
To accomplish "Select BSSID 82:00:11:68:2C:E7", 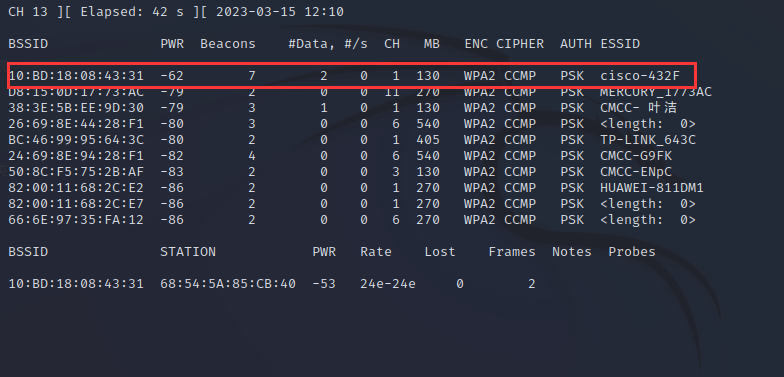I will tap(76, 204).
